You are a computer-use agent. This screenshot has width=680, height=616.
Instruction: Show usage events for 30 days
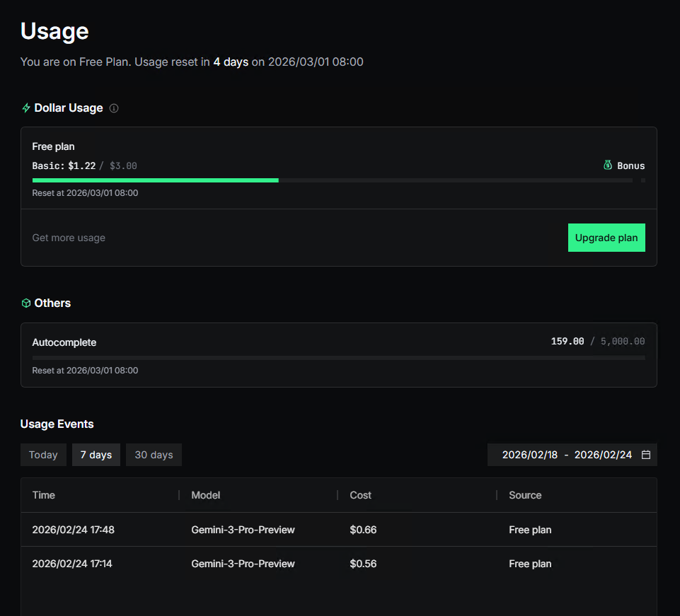pyautogui.click(x=154, y=455)
